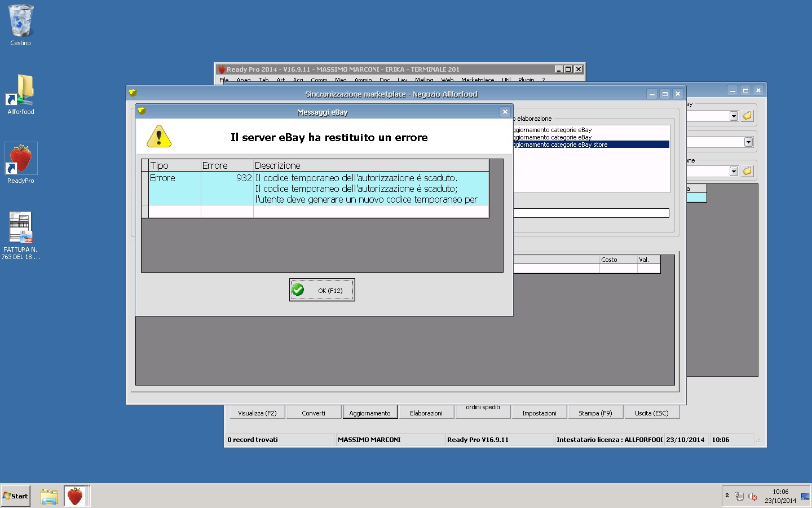Click the folder button beside the topmost dropdown
Screen dimensions: 812x508
point(747,116)
